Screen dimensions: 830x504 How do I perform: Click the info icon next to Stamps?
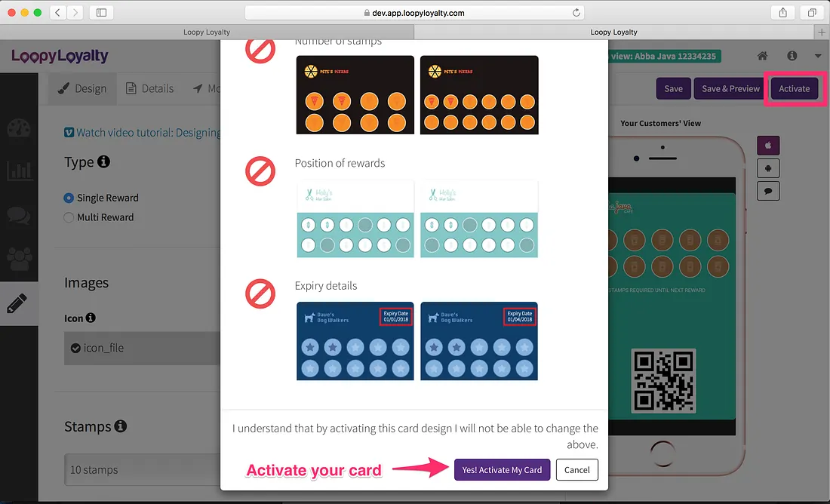pos(121,426)
